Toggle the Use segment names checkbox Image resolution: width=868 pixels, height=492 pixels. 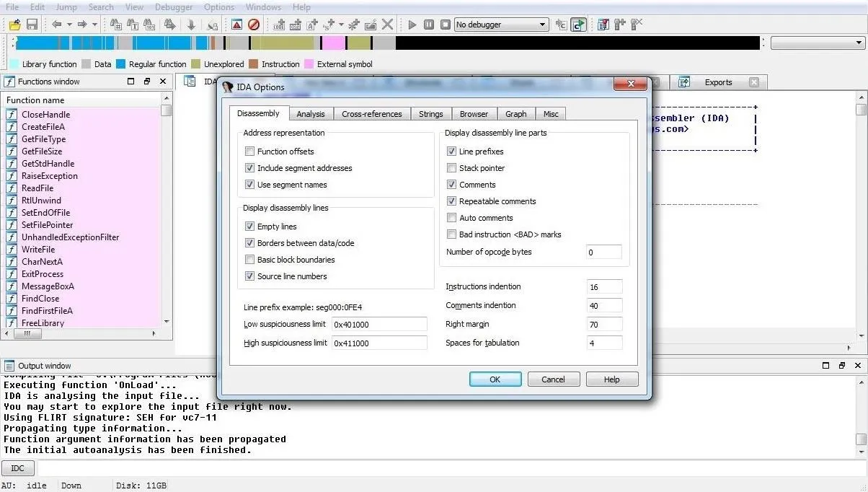(x=249, y=185)
